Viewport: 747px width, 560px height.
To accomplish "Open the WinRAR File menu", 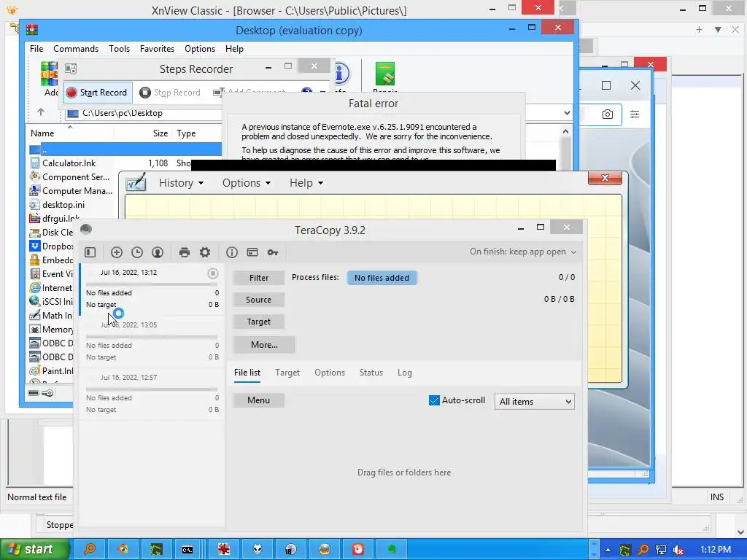I will [x=36, y=49].
